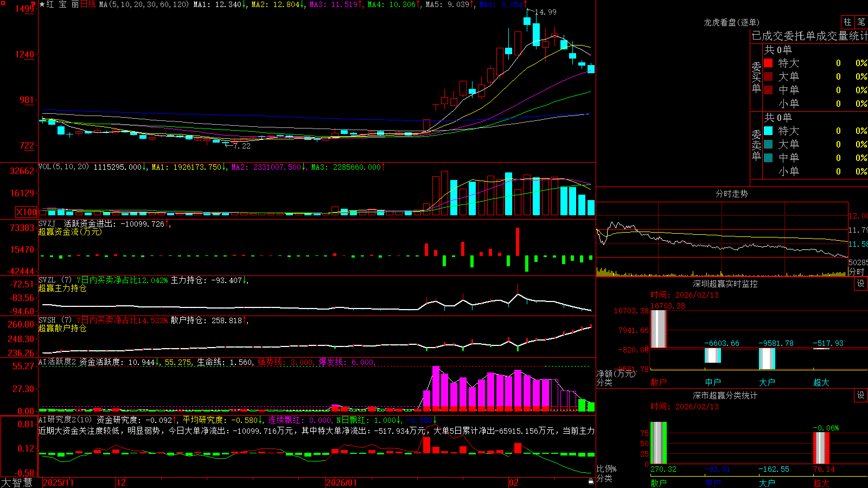Click the 深市超赢分类统计 panel title
This screenshot has width=868, height=488.
(x=725, y=395)
